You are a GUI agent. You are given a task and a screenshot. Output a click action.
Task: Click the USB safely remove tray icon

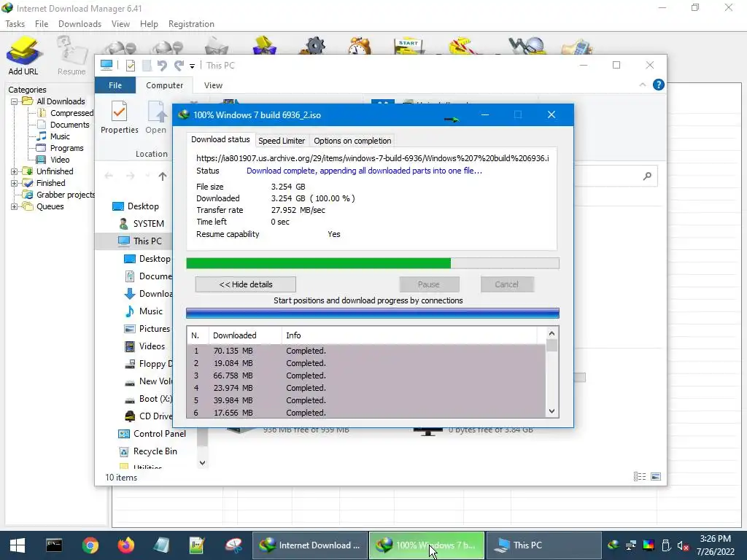pyautogui.click(x=666, y=545)
